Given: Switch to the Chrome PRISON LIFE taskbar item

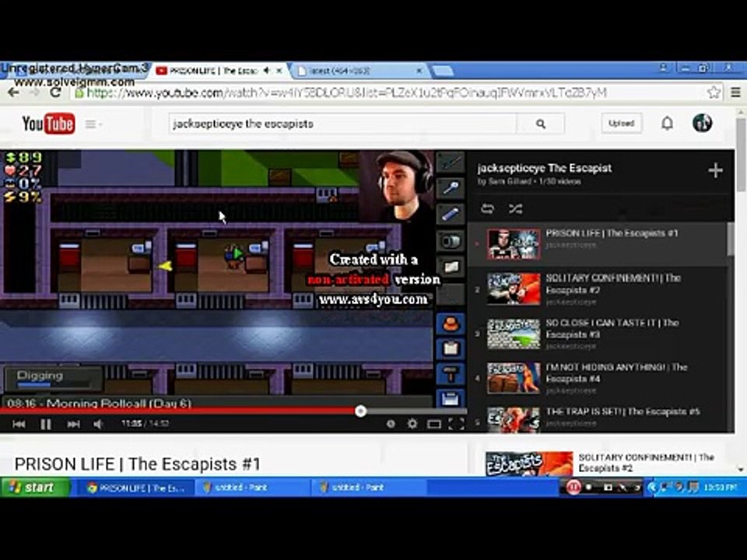Looking at the screenshot, I should tap(135, 488).
